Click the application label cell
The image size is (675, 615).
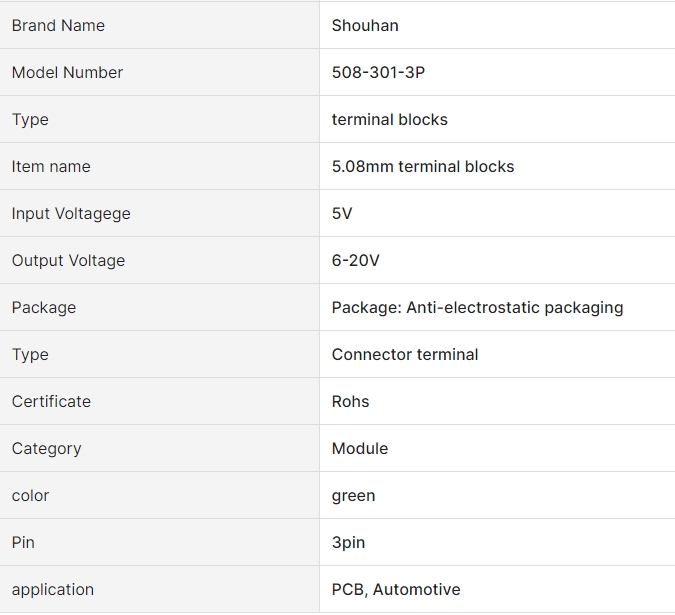coord(159,589)
